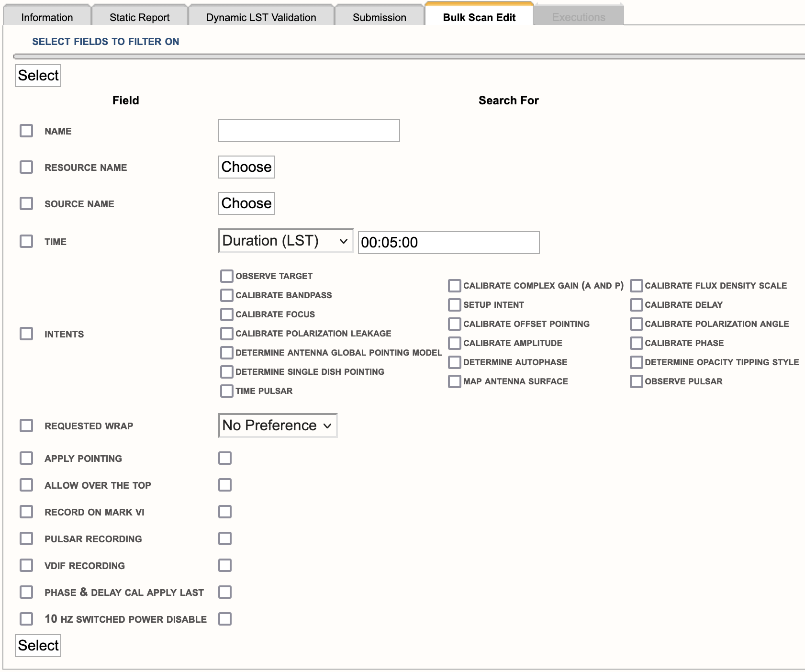The width and height of the screenshot is (805, 672).
Task: Toggle the CALIBRATE FLUX DENSITY SCALE checkbox
Action: coord(636,286)
